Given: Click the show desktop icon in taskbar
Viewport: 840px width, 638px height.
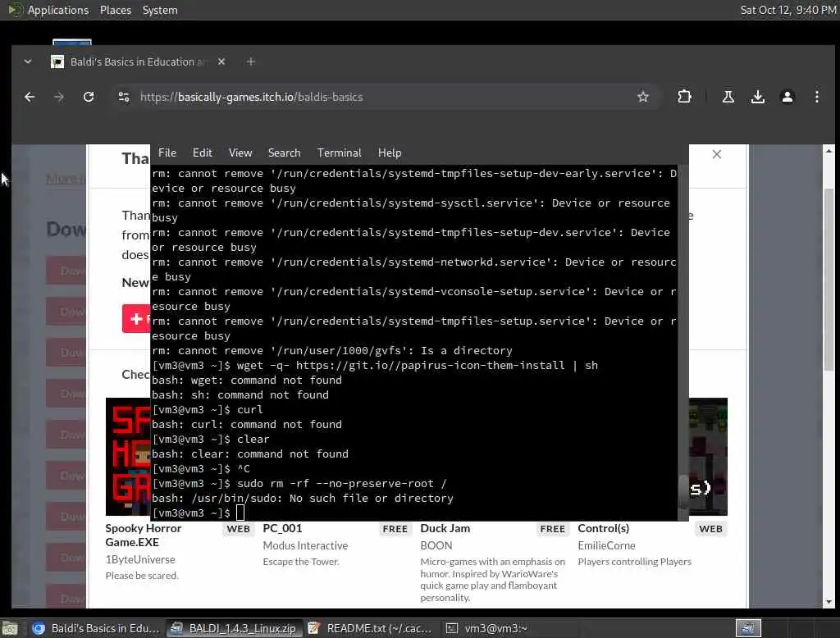Looking at the screenshot, I should pos(10,628).
